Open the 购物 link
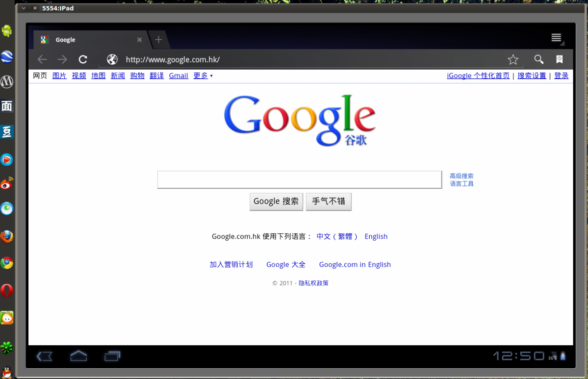The image size is (588, 379). coord(137,76)
